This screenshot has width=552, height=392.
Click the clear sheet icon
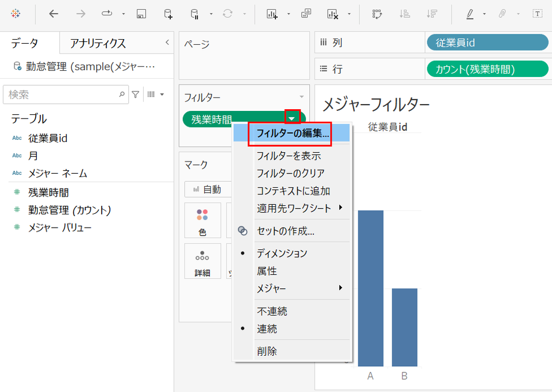[x=333, y=14]
